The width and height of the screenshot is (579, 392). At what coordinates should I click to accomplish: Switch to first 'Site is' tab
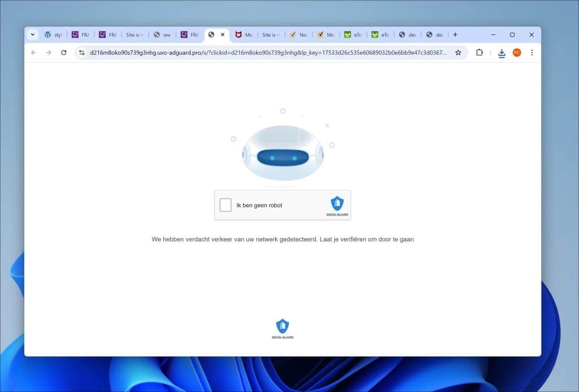(x=134, y=34)
